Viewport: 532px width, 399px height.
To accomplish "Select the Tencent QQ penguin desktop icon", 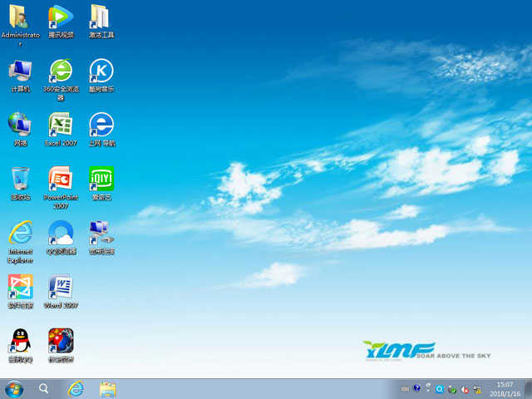I will (20, 342).
